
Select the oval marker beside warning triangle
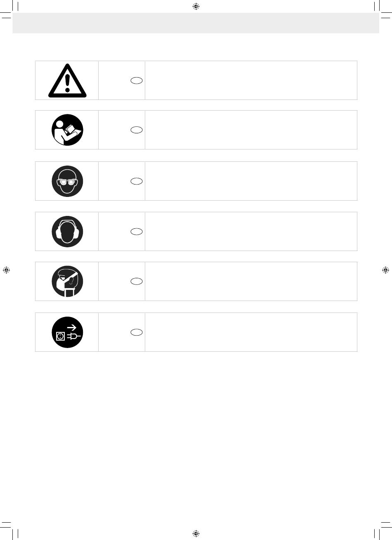pos(137,81)
